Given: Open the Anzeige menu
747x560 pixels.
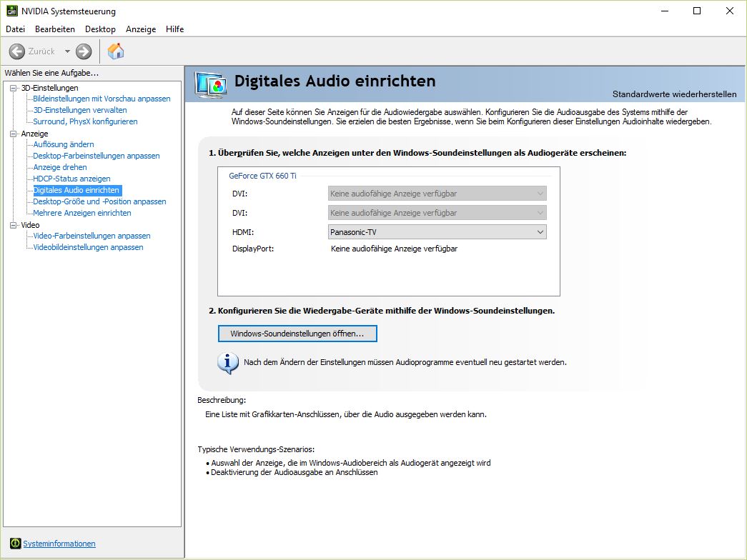Looking at the screenshot, I should coord(141,29).
